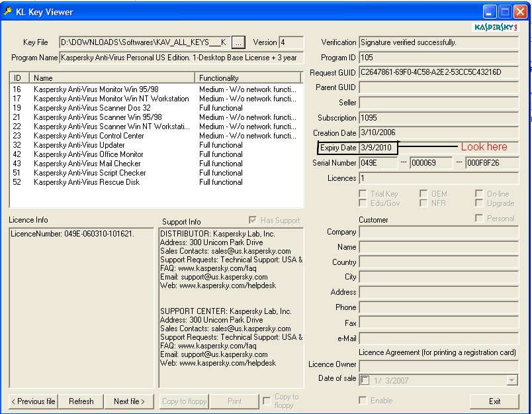This screenshot has height=414, width=532.
Task: Click the KL Key Viewer key icon
Action: (7, 11)
